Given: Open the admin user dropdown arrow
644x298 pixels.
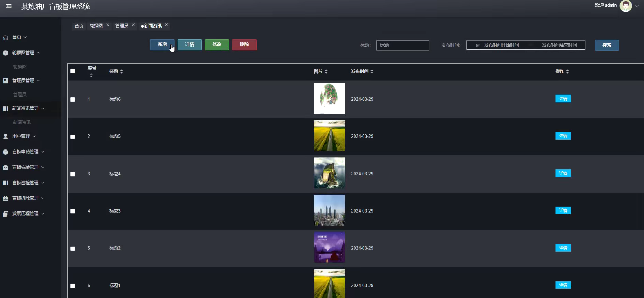Looking at the screenshot, I should [x=637, y=6].
